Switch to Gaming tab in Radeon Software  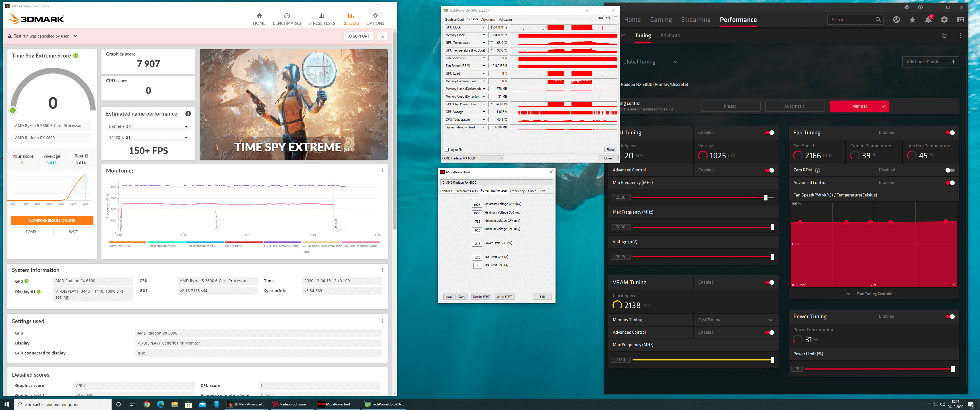click(x=661, y=20)
